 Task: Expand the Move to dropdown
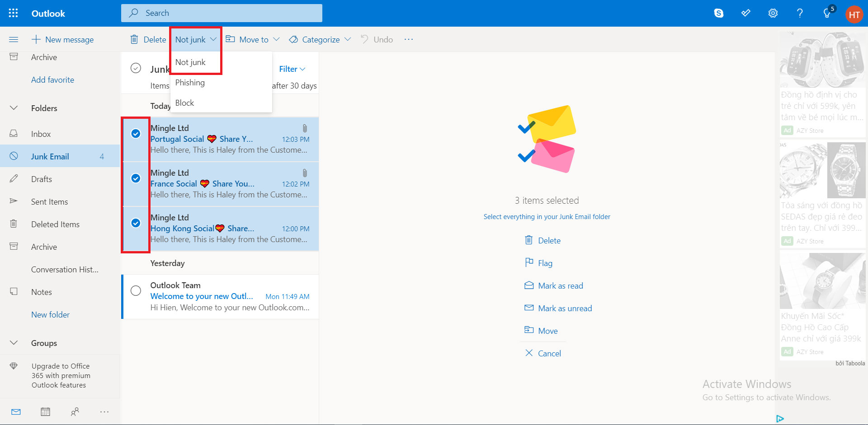(253, 40)
